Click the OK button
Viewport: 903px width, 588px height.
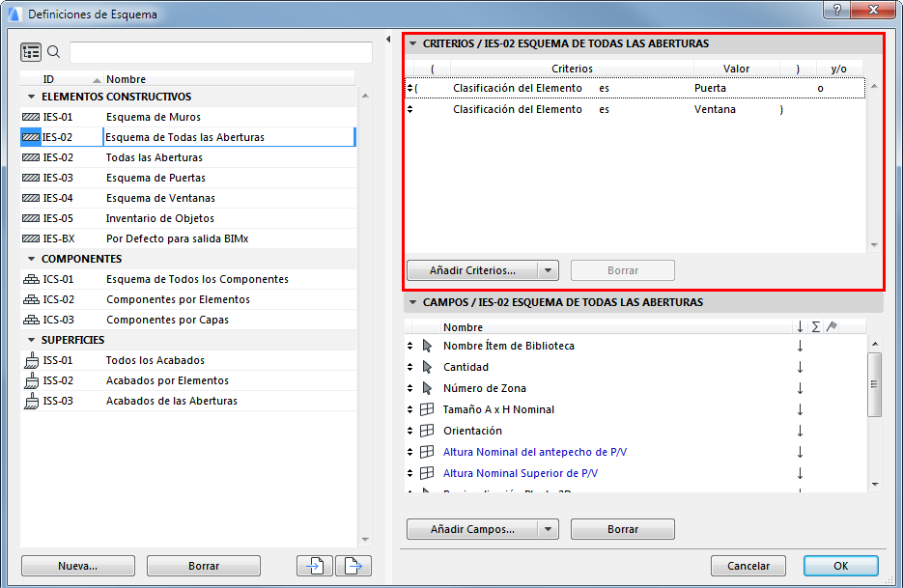[x=841, y=566]
